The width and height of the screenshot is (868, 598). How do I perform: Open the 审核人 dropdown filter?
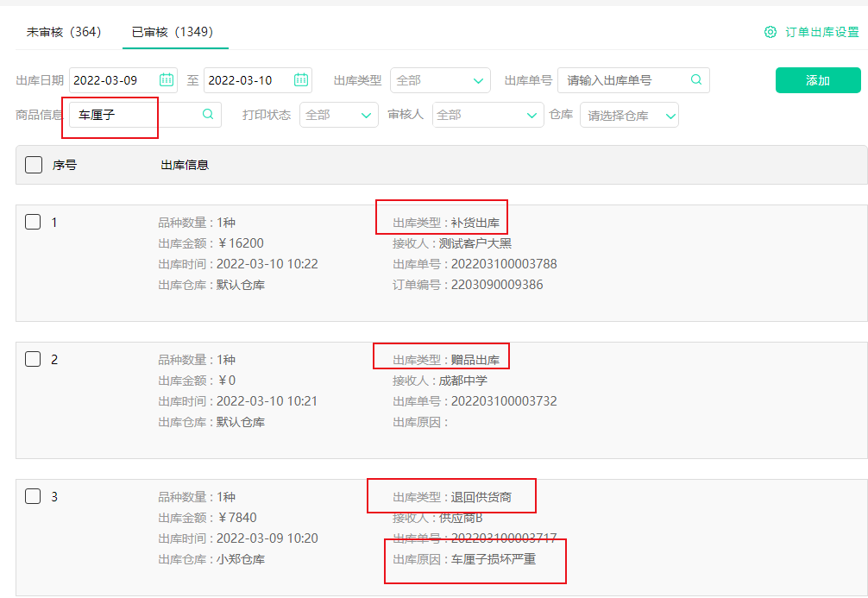[487, 113]
